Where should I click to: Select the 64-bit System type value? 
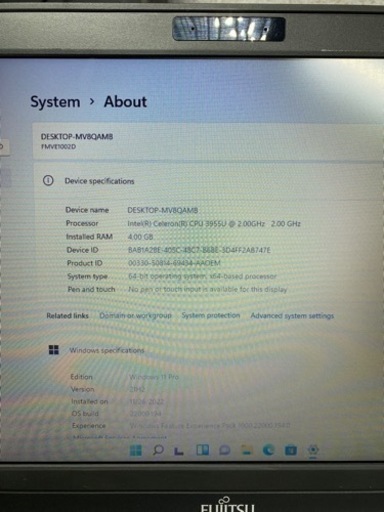point(202,276)
